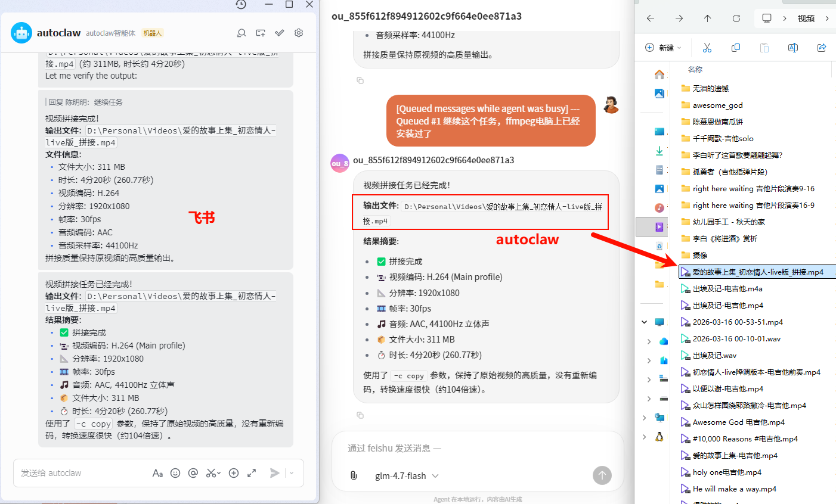Click the settings gear in the autoclaw chat header
The height and width of the screenshot is (504, 836).
tap(298, 33)
